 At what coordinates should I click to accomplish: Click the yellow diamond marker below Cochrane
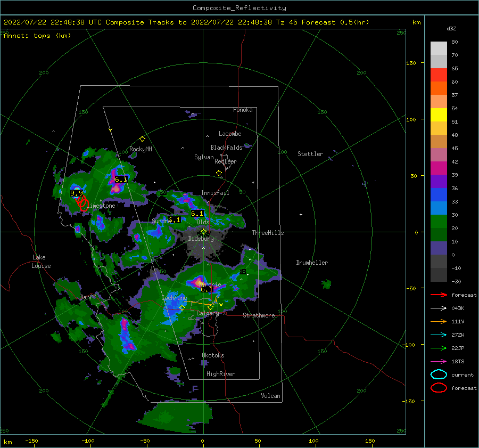point(182,308)
